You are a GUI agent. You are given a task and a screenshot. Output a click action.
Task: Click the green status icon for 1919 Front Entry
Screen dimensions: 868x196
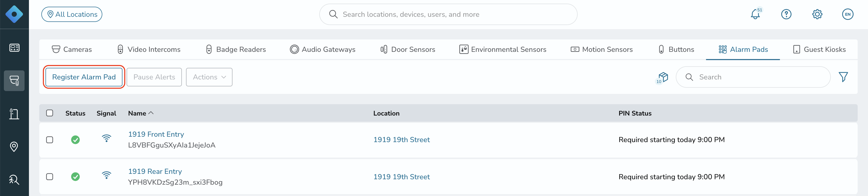coord(75,140)
